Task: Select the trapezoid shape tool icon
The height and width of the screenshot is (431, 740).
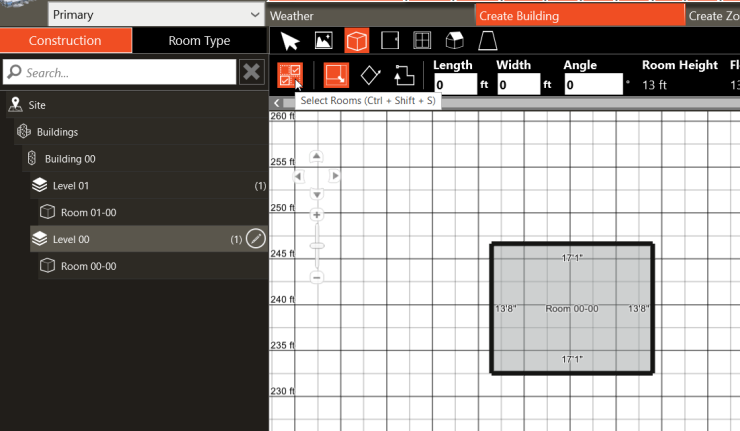Action: [488, 41]
